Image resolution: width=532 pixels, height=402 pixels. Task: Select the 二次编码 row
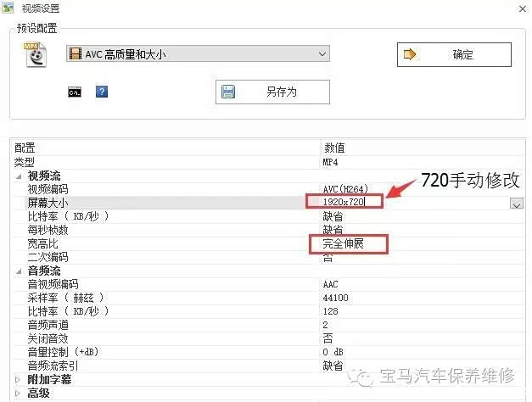tap(268, 257)
